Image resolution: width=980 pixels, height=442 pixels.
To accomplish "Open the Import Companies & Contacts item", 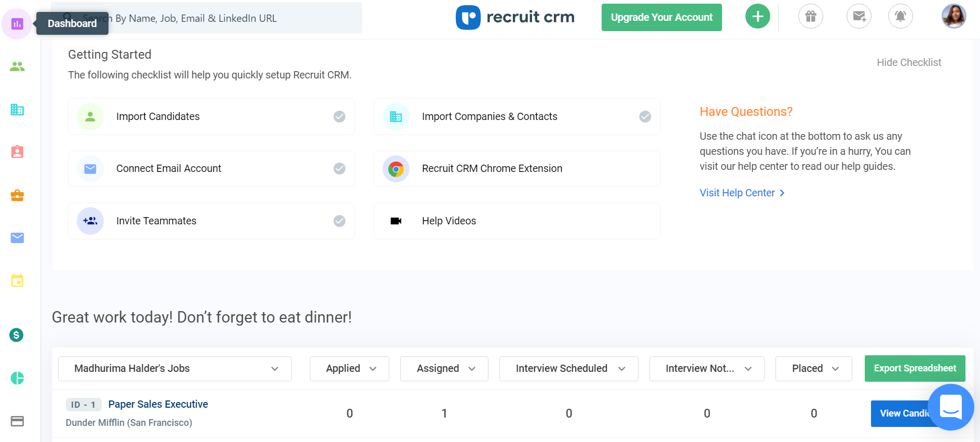I will [x=517, y=117].
